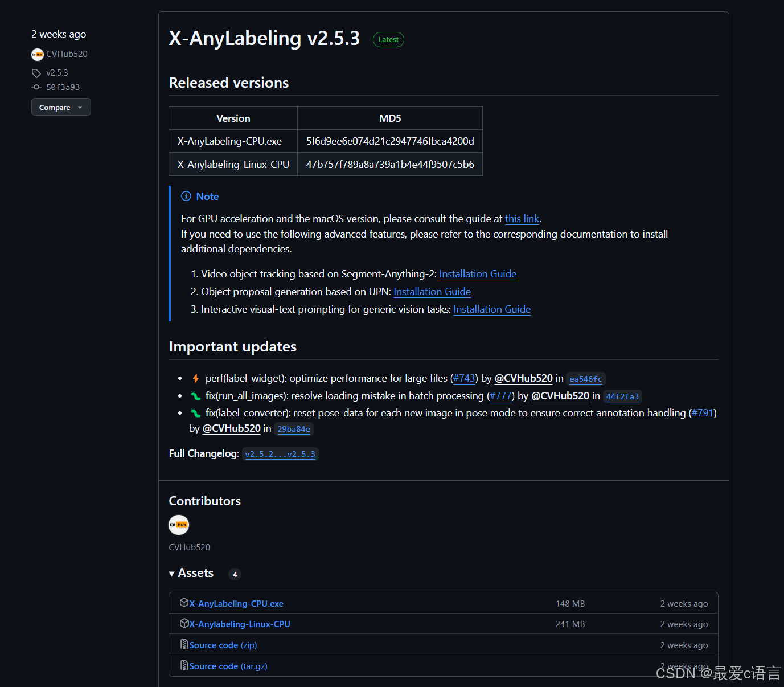Click the Important updates heading

click(233, 346)
